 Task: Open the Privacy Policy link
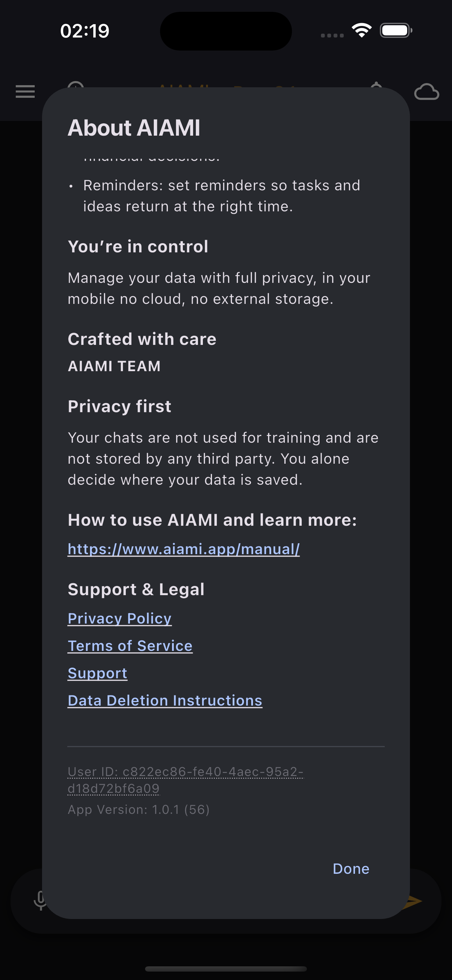[119, 618]
